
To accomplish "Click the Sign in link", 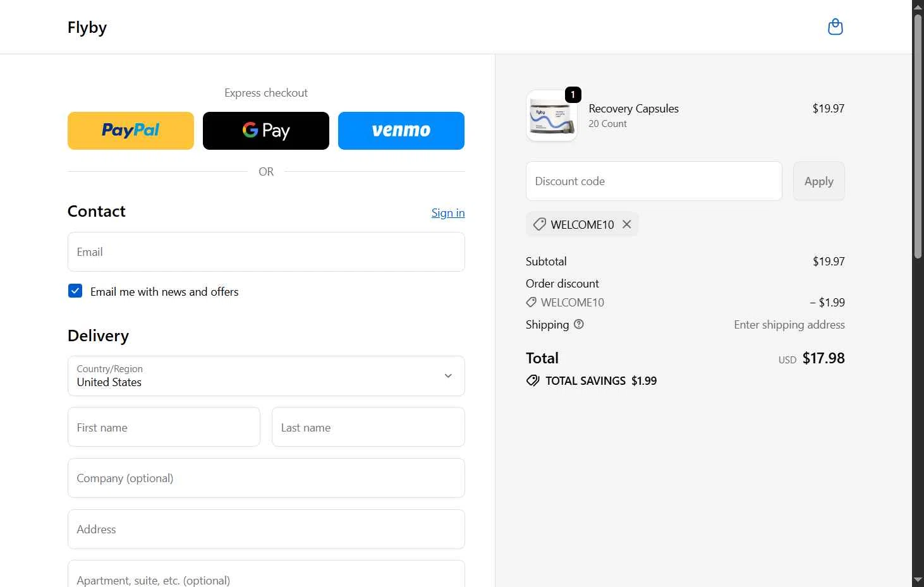I will (x=448, y=213).
